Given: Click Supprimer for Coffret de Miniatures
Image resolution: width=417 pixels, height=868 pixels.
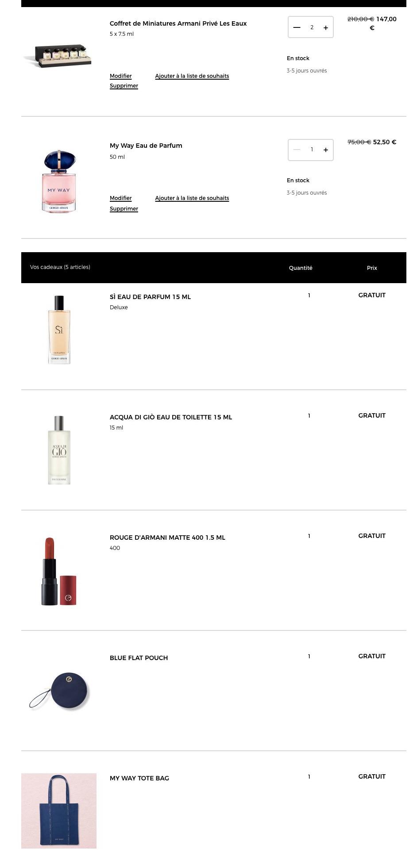Looking at the screenshot, I should pyautogui.click(x=124, y=86).
